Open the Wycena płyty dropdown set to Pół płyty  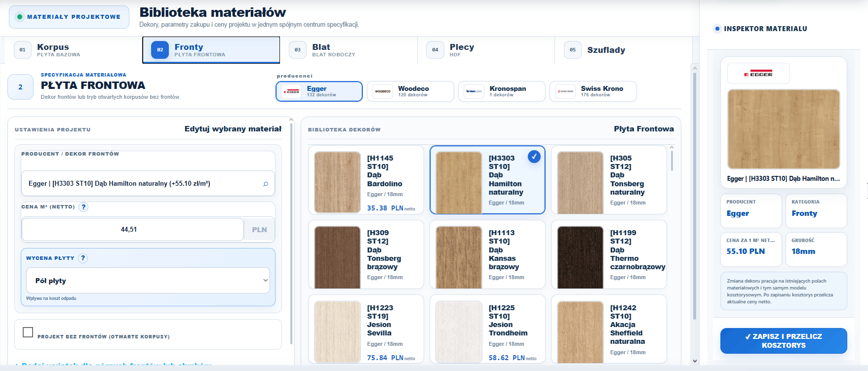point(148,281)
